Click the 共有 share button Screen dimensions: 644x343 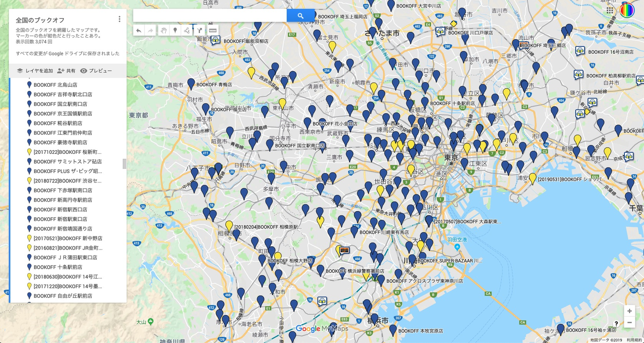[66, 71]
